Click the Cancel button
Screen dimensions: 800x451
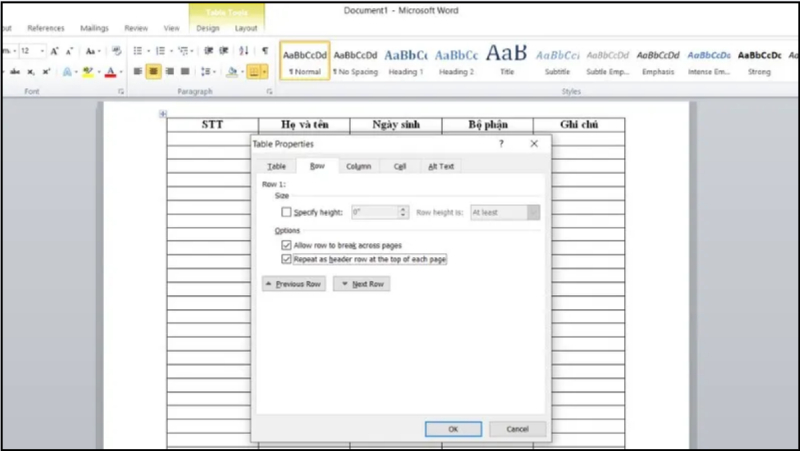point(517,429)
